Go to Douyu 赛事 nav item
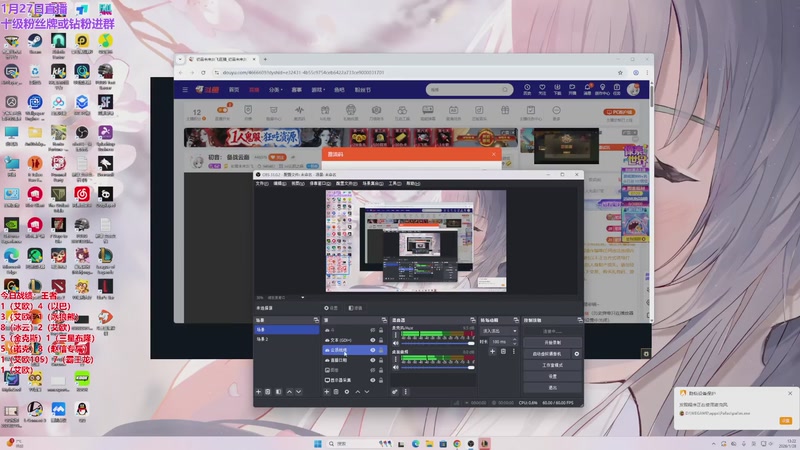 296,90
